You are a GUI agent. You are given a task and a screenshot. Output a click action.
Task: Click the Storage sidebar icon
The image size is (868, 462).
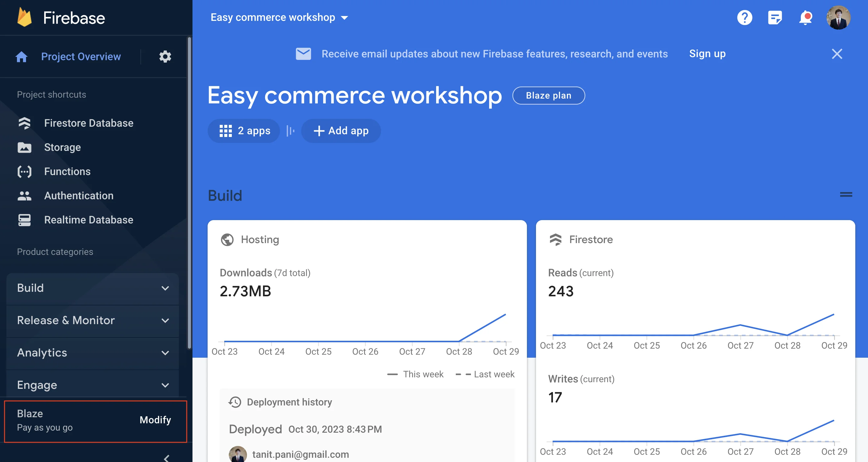pyautogui.click(x=24, y=148)
